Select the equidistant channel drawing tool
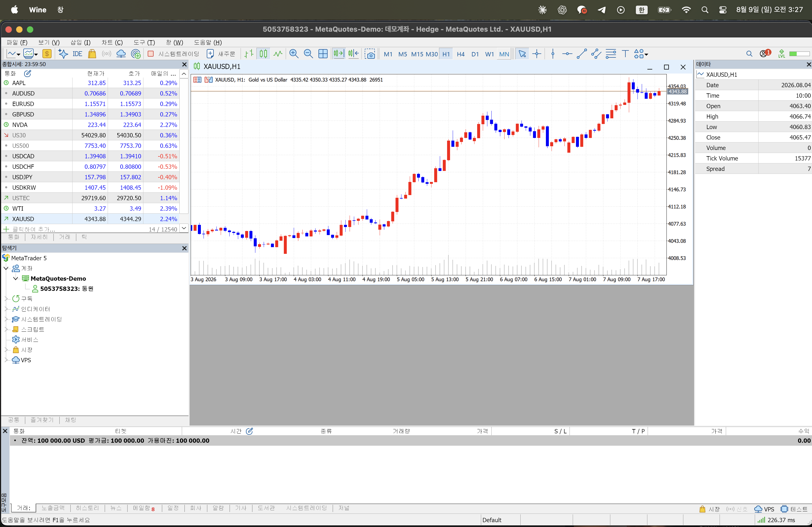Screen dimensions: 812x527 596,53
